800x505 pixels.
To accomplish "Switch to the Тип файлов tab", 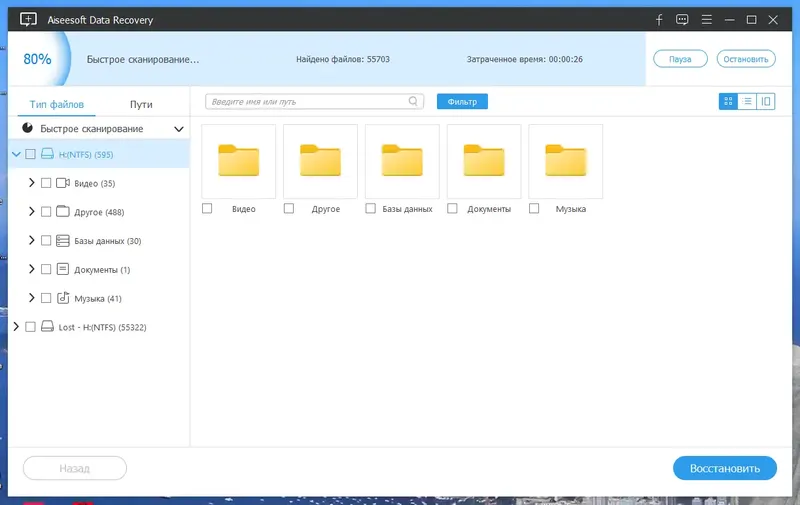I will coord(57,104).
